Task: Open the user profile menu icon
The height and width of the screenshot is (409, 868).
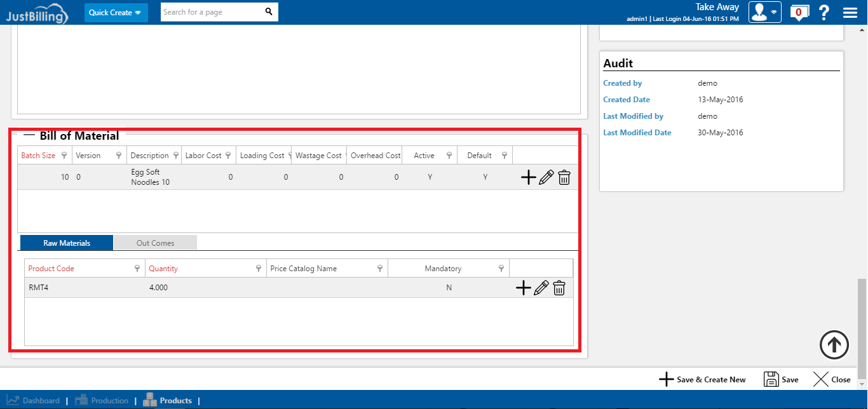Action: tap(764, 12)
